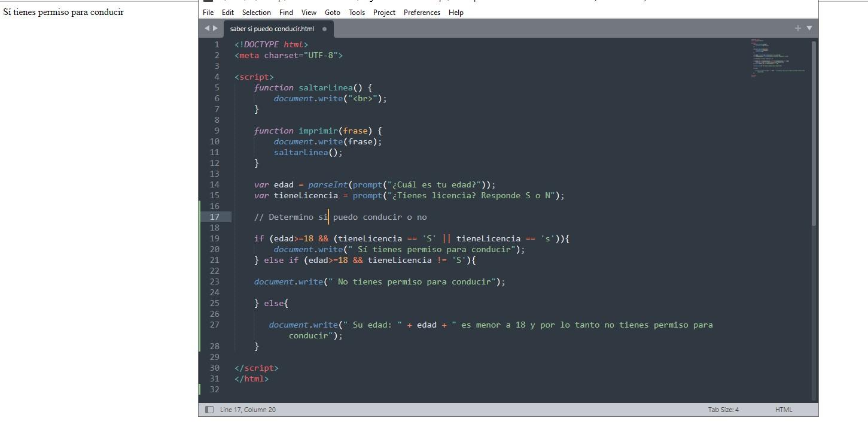Change syntax via 'HTML' in status bar
Viewport: 868px width, 433px height.
pyautogui.click(x=783, y=410)
